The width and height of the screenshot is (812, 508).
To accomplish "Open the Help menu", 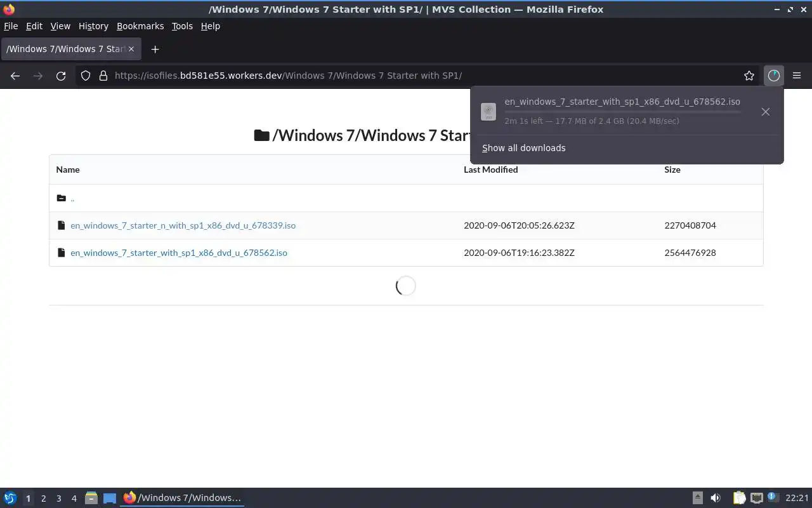I will 210,26.
